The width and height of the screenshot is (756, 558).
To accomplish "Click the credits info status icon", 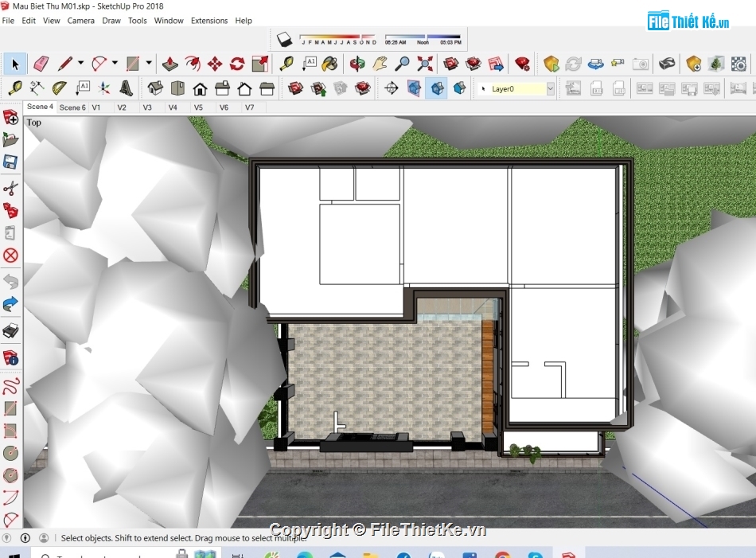I will pos(25,538).
